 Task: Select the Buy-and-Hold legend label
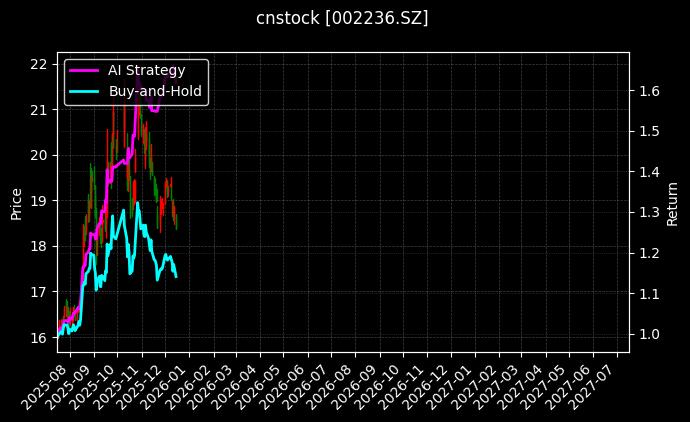coord(155,91)
